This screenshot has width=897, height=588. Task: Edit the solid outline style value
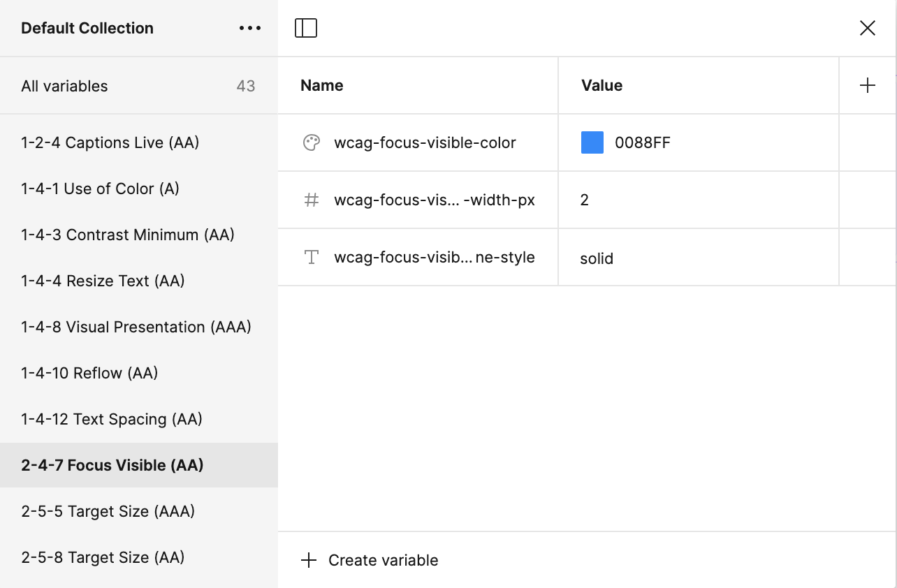[597, 258]
